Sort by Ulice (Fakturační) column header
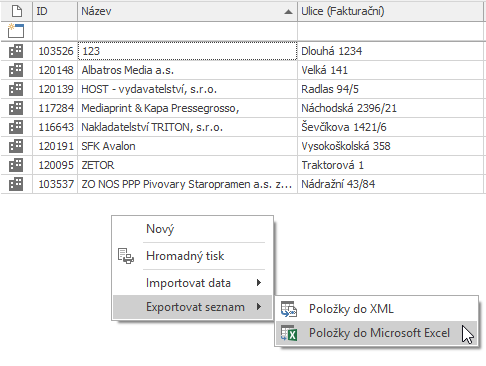Viewport: 486px width, 366px height. (x=390, y=11)
